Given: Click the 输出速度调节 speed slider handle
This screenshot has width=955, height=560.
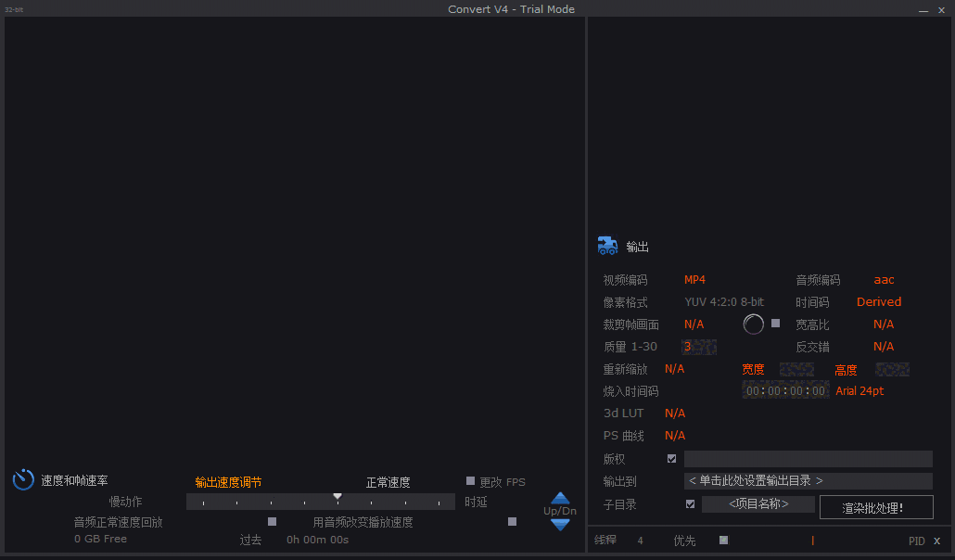Looking at the screenshot, I should coord(337,500).
